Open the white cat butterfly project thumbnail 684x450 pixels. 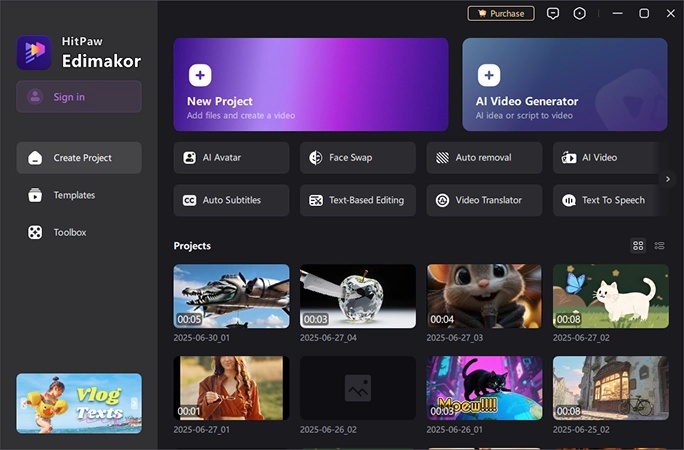tap(611, 296)
